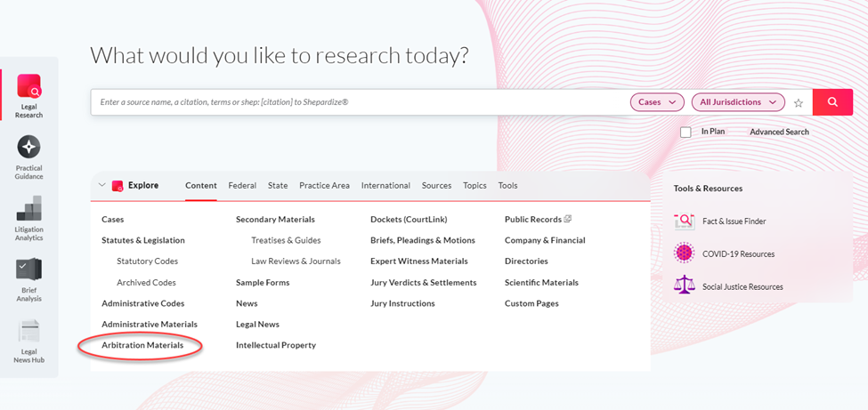868x410 pixels.
Task: Open Jury Instructions
Action: [x=402, y=304]
